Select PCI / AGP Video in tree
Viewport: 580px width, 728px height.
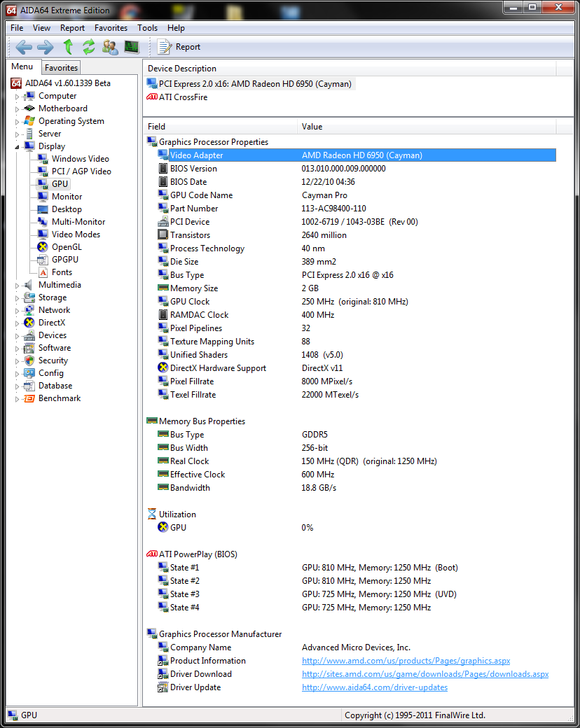point(81,171)
